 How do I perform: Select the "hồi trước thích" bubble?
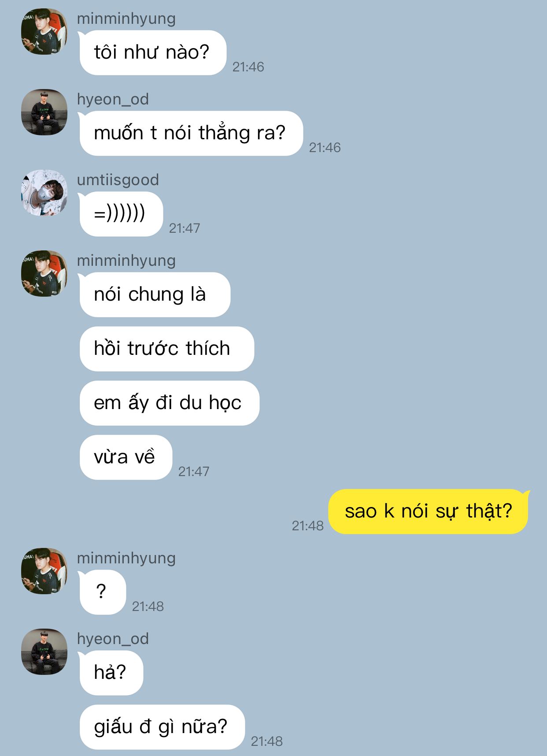[x=167, y=349]
